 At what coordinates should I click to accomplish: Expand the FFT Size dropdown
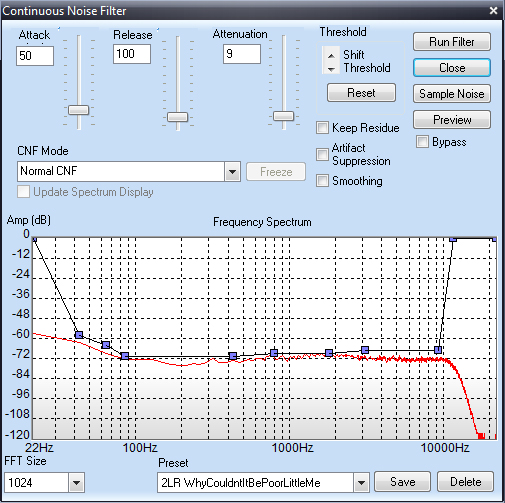pyautogui.click(x=76, y=482)
